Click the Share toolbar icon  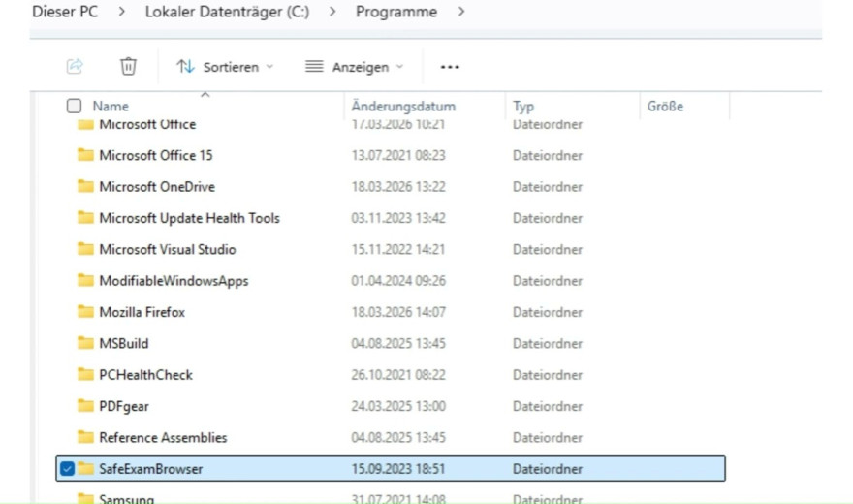point(75,66)
